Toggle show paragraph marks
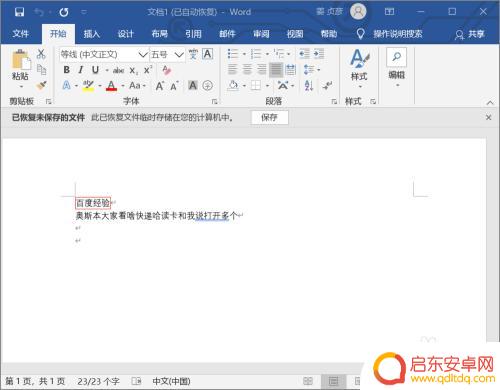The height and width of the screenshot is (390, 500). point(327,86)
